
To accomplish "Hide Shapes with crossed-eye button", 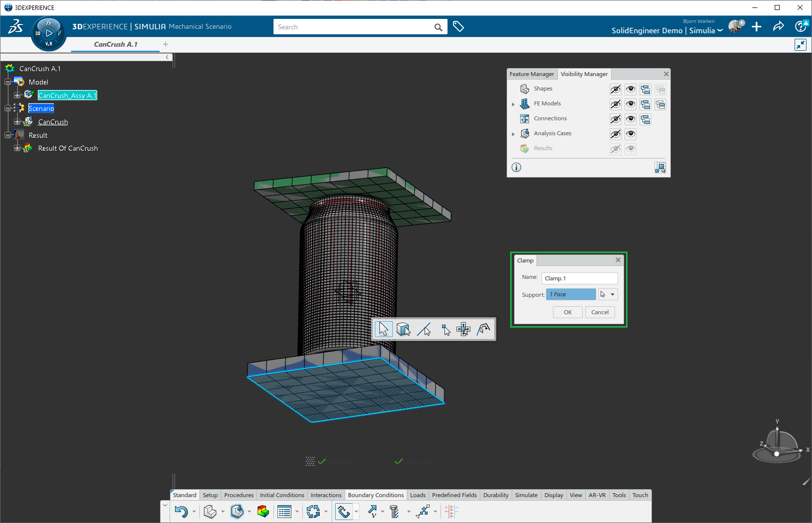I will pyautogui.click(x=615, y=89).
